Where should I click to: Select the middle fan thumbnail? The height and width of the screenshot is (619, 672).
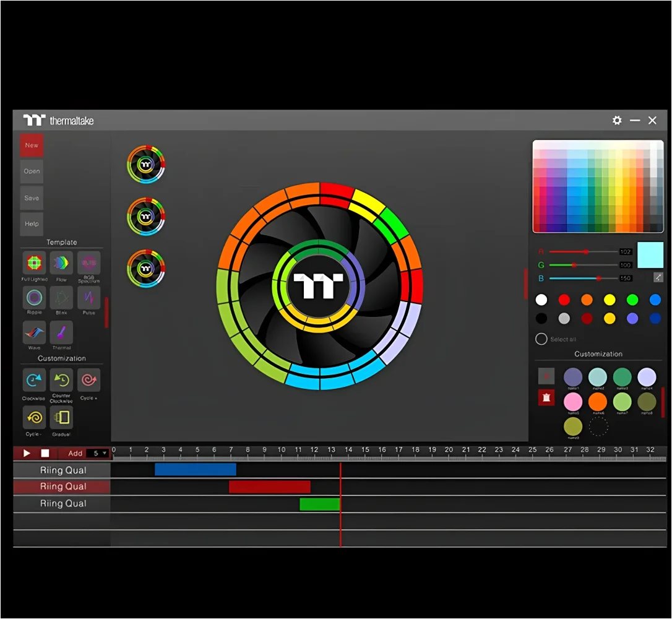145,217
